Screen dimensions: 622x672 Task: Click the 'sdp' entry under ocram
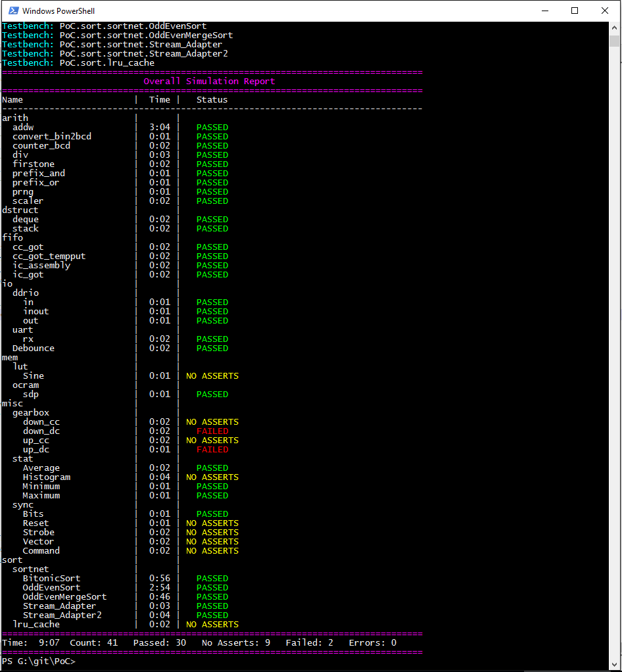(31, 395)
